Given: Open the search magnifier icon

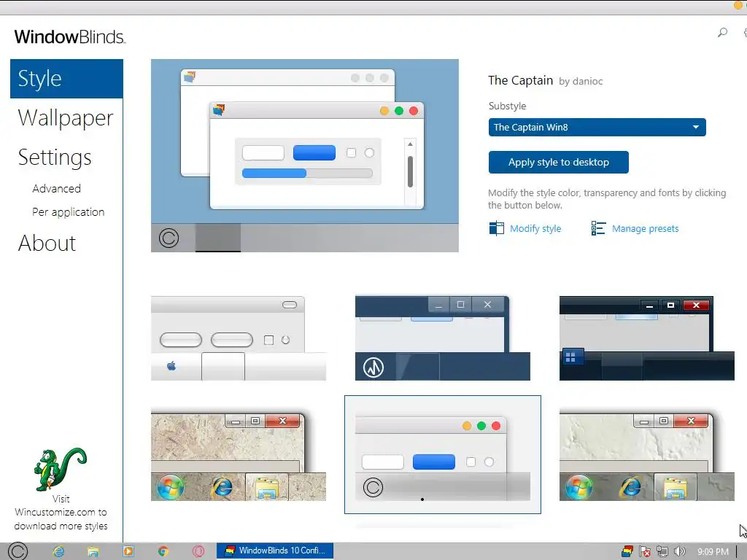Looking at the screenshot, I should click(722, 33).
